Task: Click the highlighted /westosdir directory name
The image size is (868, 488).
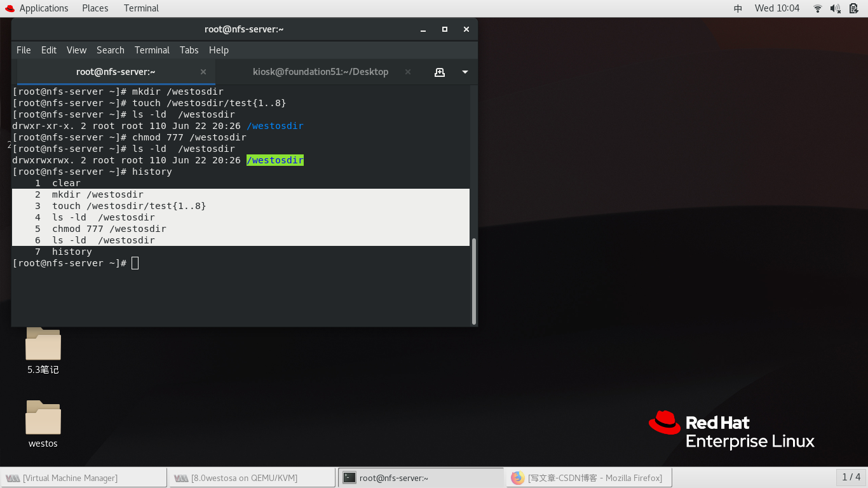Action: (275, 160)
